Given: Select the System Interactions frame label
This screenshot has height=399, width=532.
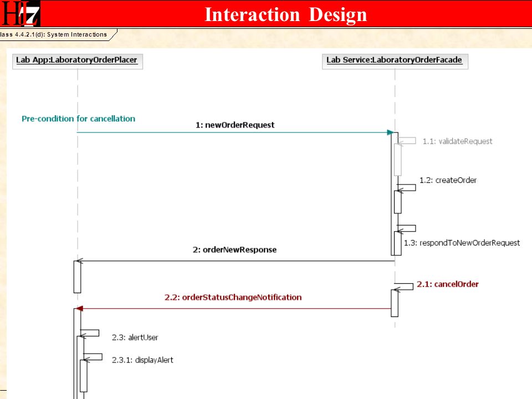Looking at the screenshot, I should [54, 34].
